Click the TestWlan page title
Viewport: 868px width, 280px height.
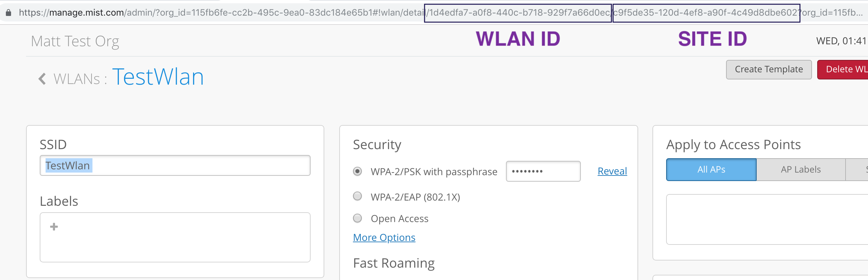tap(158, 77)
